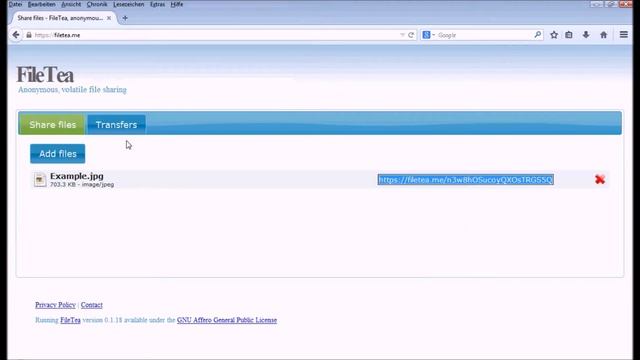Viewport: 640px width, 360px height.
Task: Open the bookmarks list icon
Action: coord(569,35)
